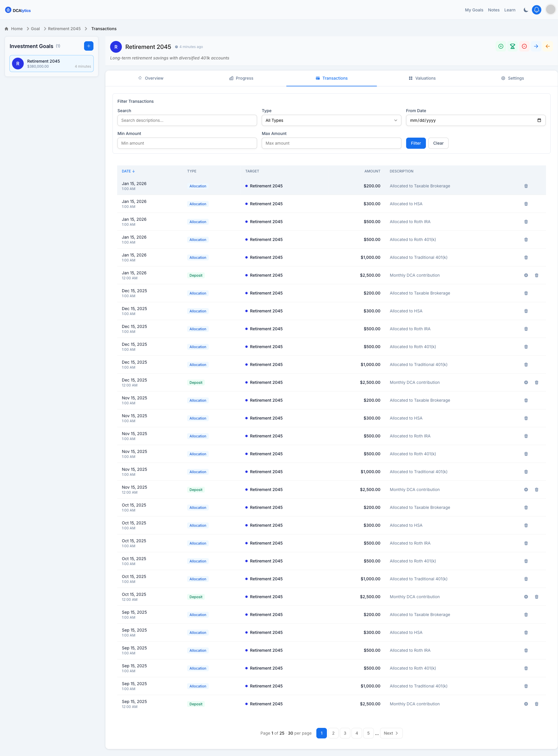The width and height of the screenshot is (558, 756).
Task: Click the orange left-arrow transfer icon
Action: pyautogui.click(x=547, y=46)
